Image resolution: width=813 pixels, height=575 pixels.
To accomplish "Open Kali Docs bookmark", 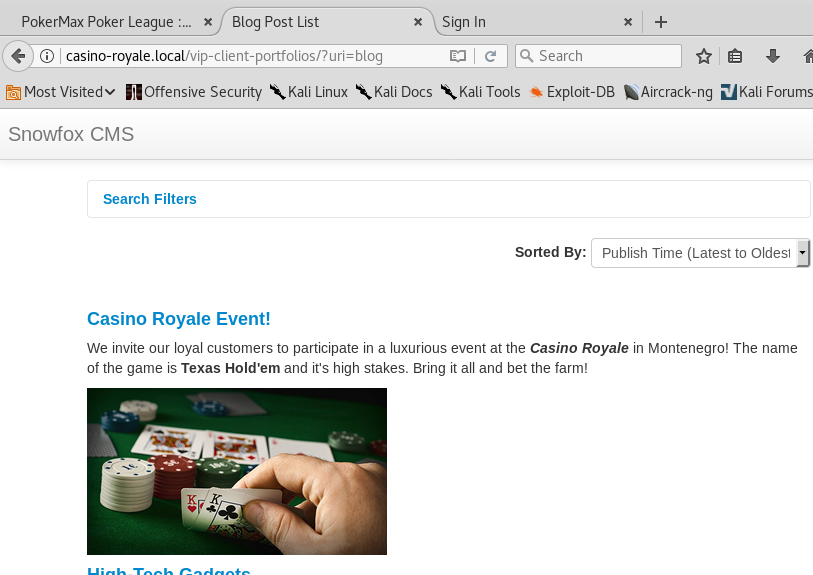I will (x=394, y=92).
